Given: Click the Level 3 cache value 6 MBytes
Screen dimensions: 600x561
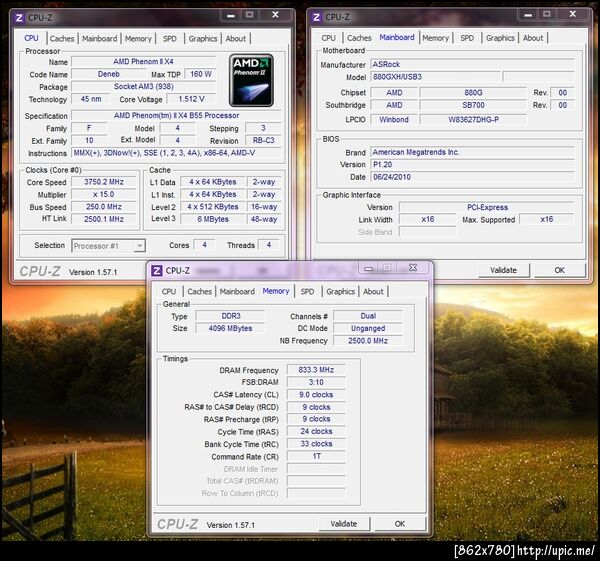Looking at the screenshot, I should (x=213, y=219).
